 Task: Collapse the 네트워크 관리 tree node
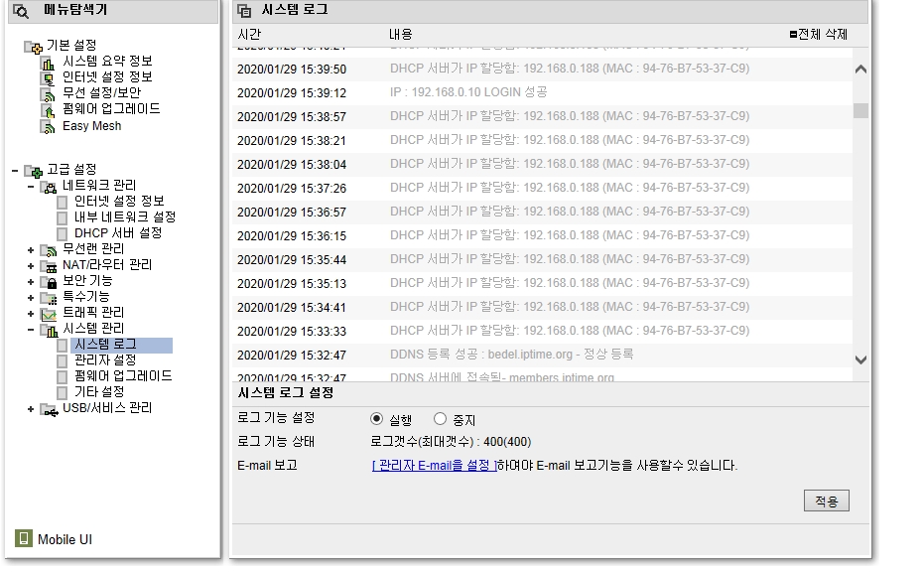(31, 187)
